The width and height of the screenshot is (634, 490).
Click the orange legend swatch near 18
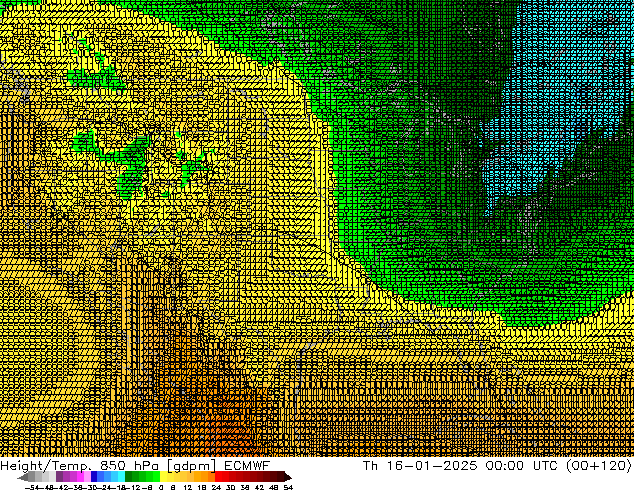pos(205,477)
